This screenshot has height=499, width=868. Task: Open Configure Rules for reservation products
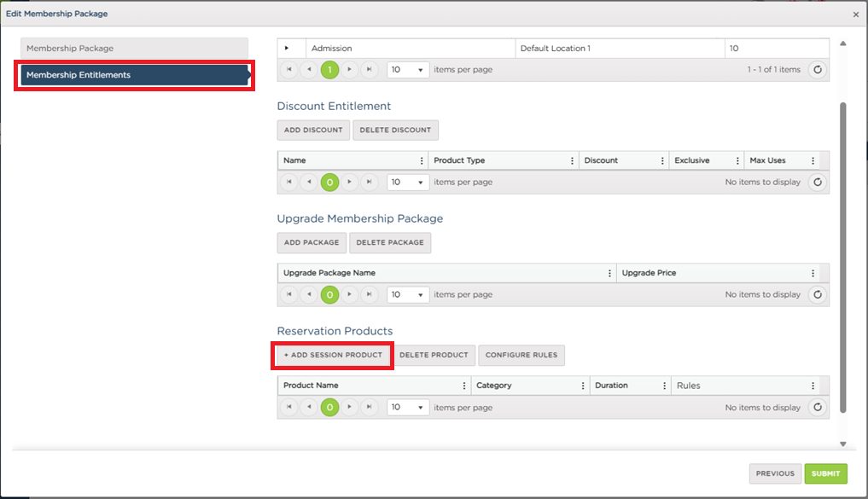[x=521, y=355]
